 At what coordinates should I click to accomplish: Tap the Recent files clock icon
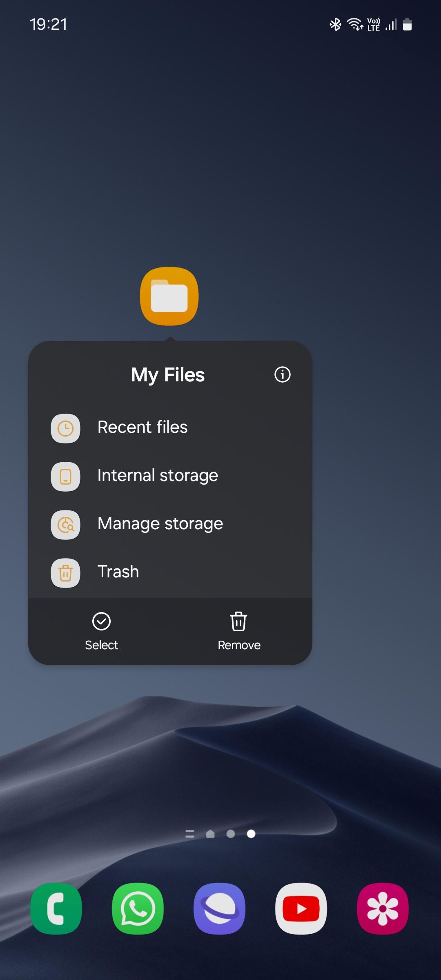click(65, 428)
